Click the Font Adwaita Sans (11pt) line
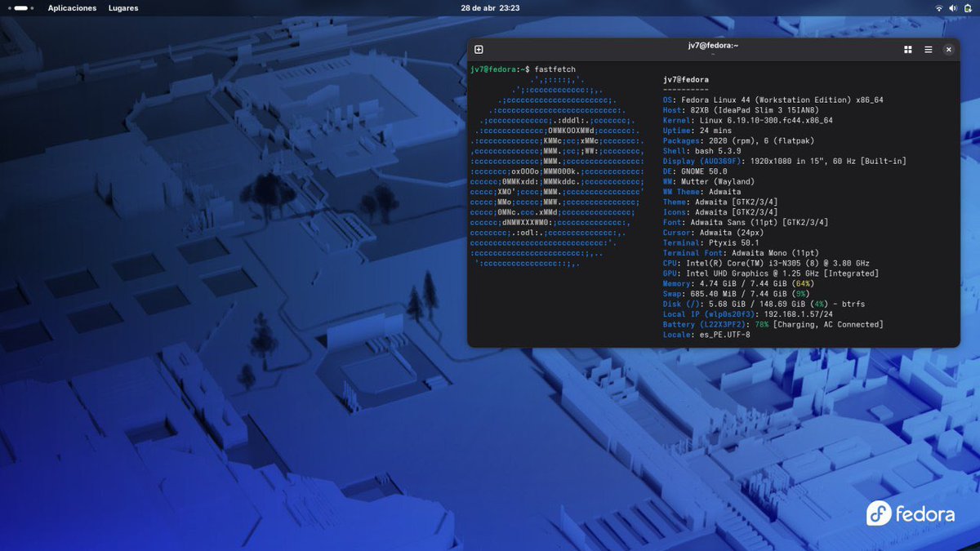This screenshot has height=551, width=980. (746, 223)
